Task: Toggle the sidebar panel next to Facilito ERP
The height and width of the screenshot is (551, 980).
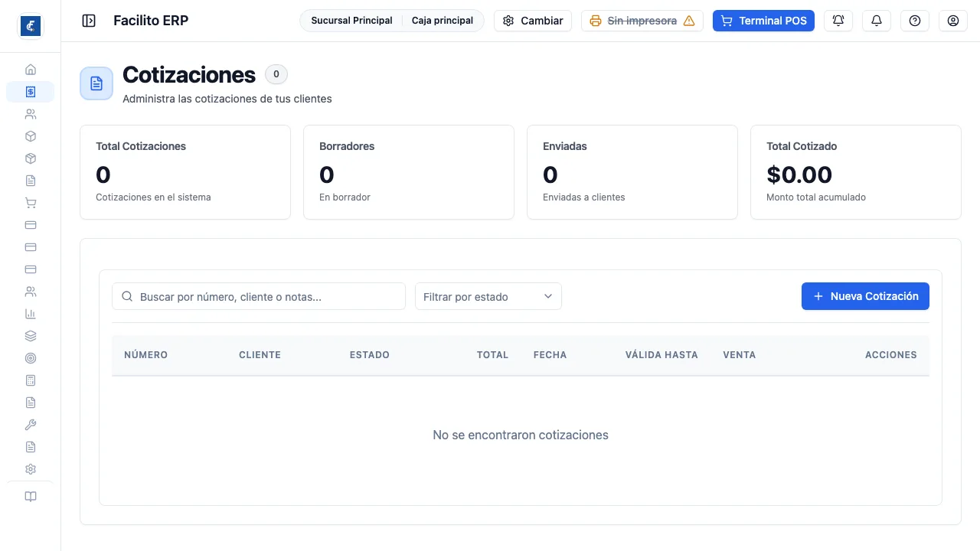Action: point(89,21)
